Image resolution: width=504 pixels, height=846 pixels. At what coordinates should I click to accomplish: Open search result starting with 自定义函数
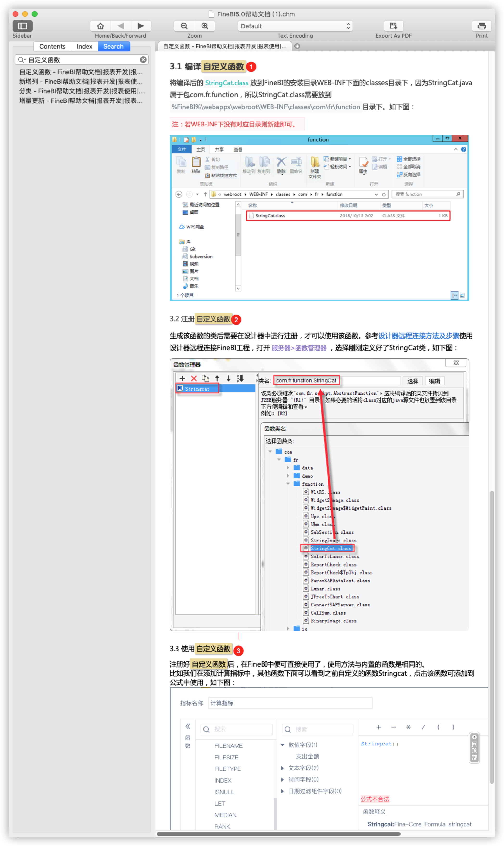(x=81, y=72)
